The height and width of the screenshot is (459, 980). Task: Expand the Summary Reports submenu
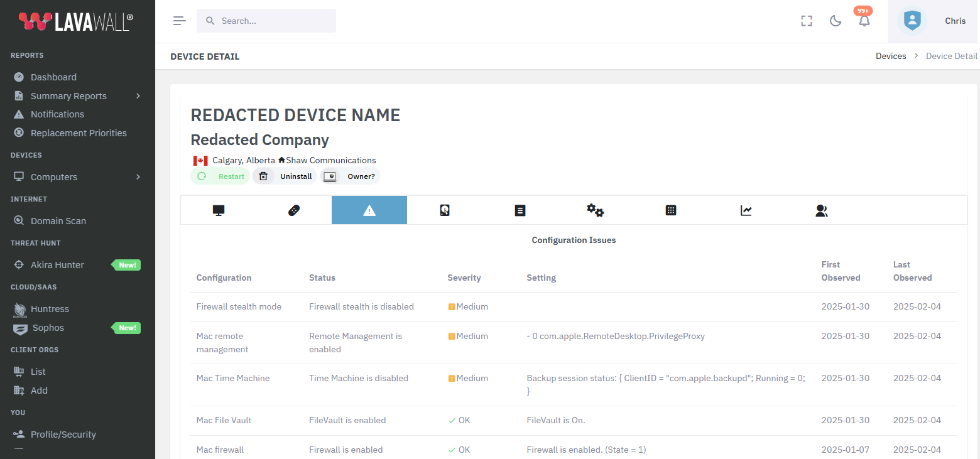point(68,96)
